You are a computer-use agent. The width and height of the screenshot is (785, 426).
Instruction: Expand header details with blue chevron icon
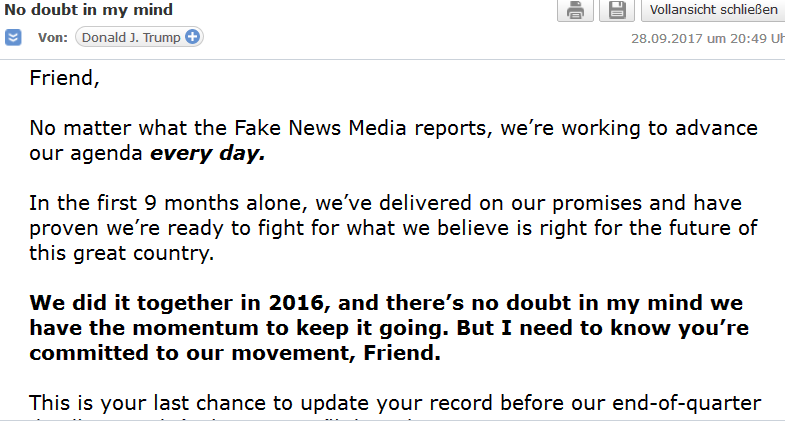[x=14, y=38]
